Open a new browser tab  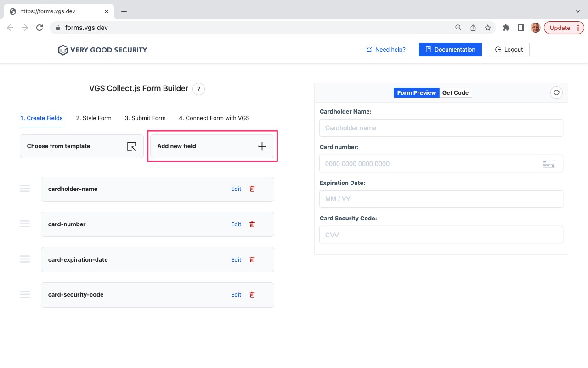point(124,11)
